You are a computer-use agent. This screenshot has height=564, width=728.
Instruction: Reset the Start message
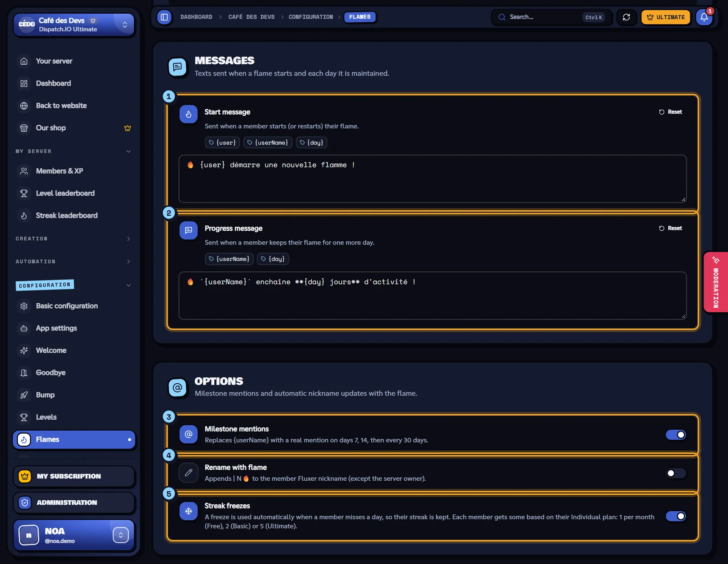(670, 112)
